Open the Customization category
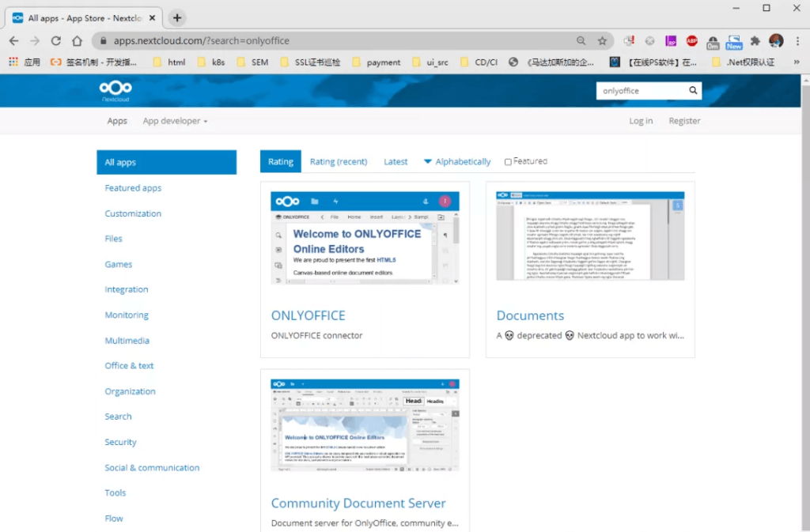This screenshot has height=532, width=810. click(133, 213)
